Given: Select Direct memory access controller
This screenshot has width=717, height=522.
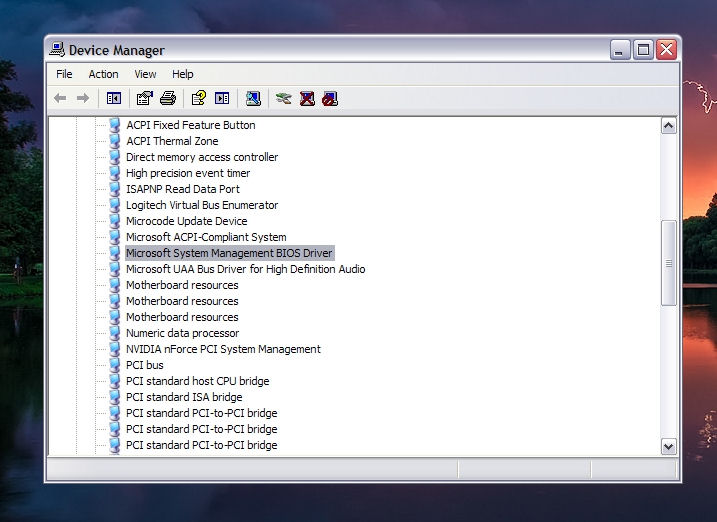Looking at the screenshot, I should point(202,157).
